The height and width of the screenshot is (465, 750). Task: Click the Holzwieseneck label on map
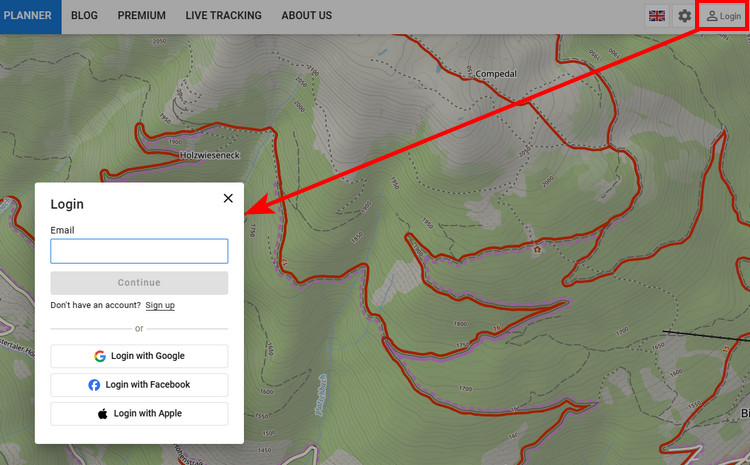211,155
